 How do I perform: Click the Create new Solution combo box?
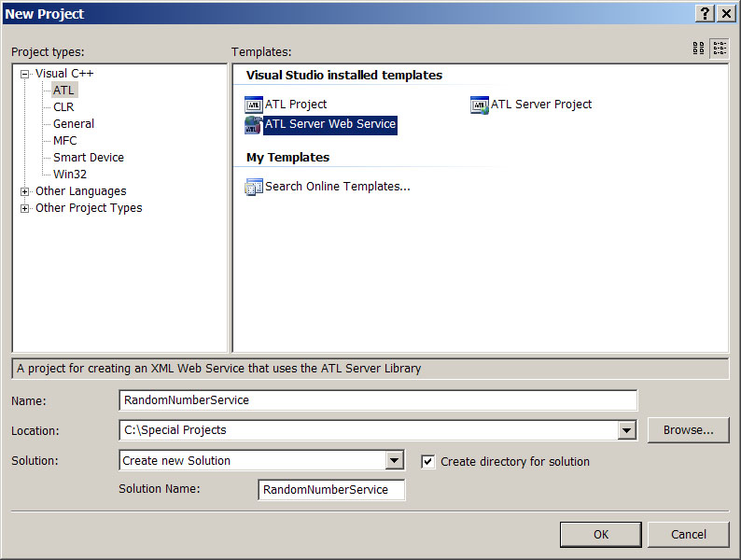click(261, 460)
